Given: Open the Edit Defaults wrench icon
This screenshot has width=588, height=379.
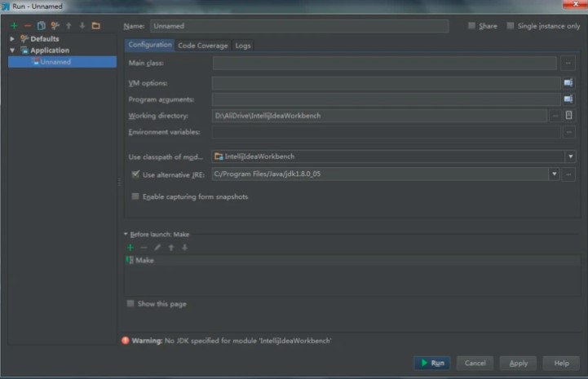Looking at the screenshot, I should point(55,26).
